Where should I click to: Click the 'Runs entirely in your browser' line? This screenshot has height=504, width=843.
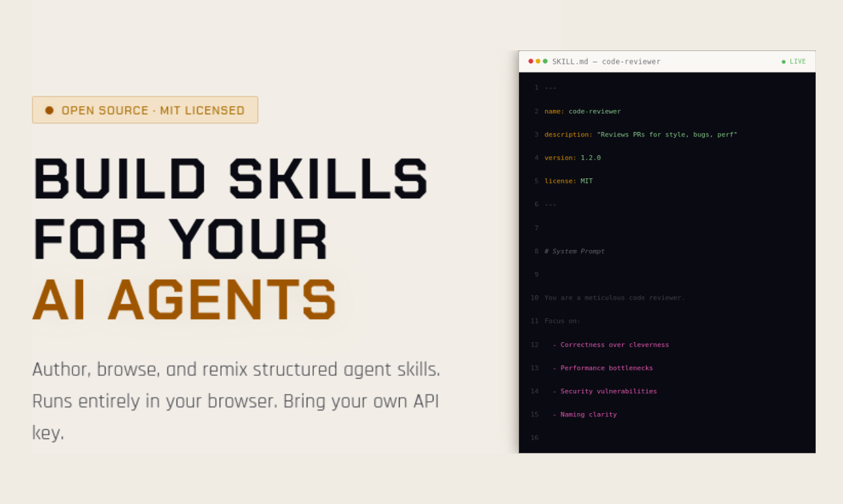pos(236,401)
